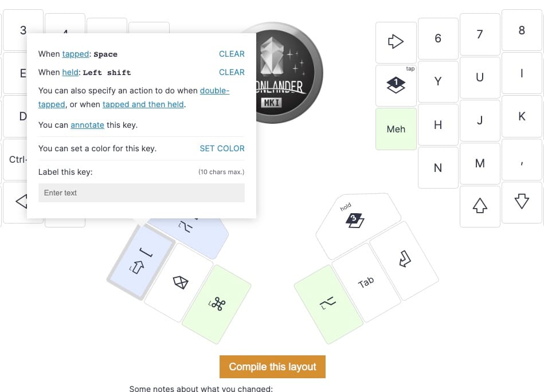Select the right-arrow key above the layer key

[x=396, y=42]
